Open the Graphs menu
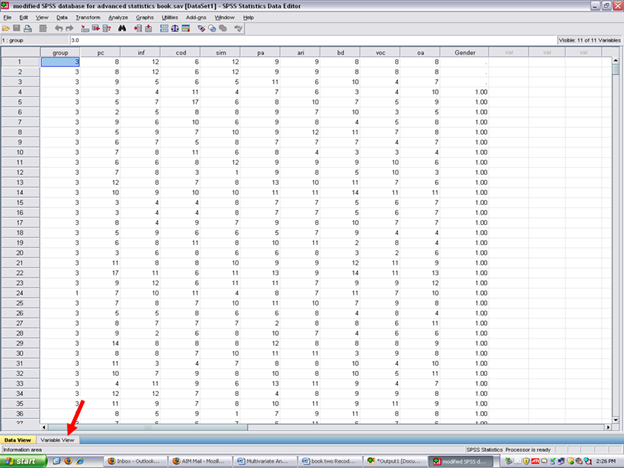 [x=145, y=17]
